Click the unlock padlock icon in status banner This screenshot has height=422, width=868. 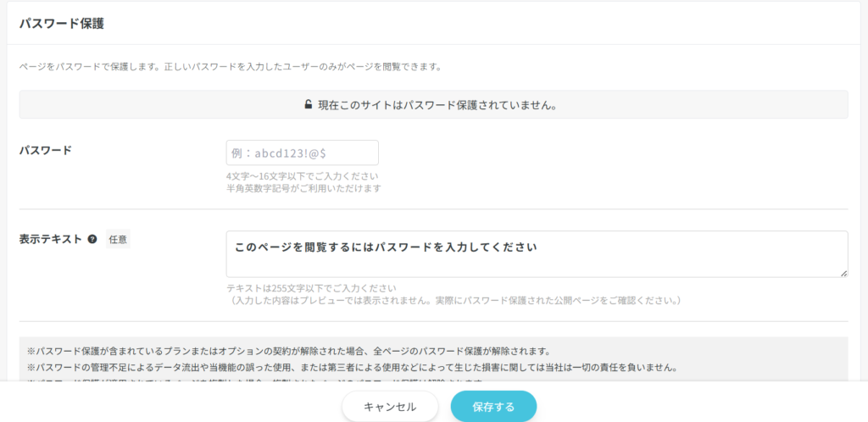pyautogui.click(x=309, y=105)
